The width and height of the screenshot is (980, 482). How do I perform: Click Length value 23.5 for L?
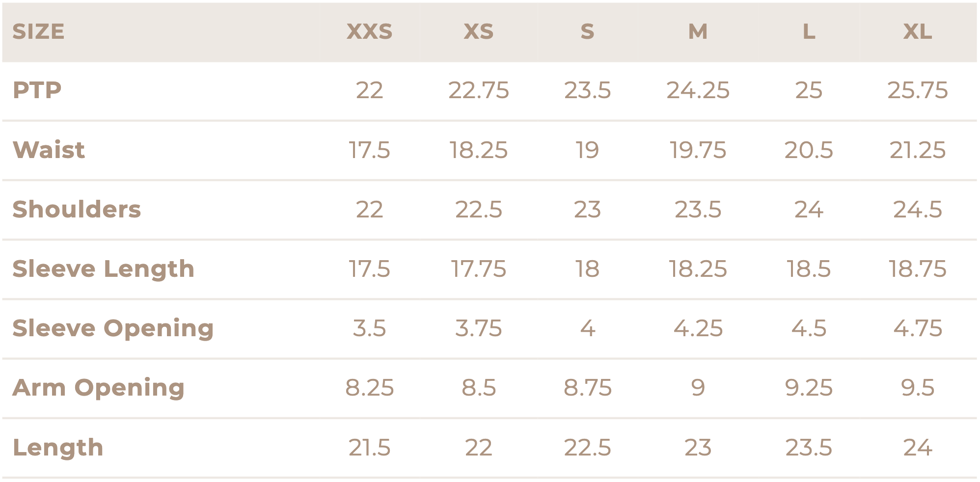pos(809,448)
